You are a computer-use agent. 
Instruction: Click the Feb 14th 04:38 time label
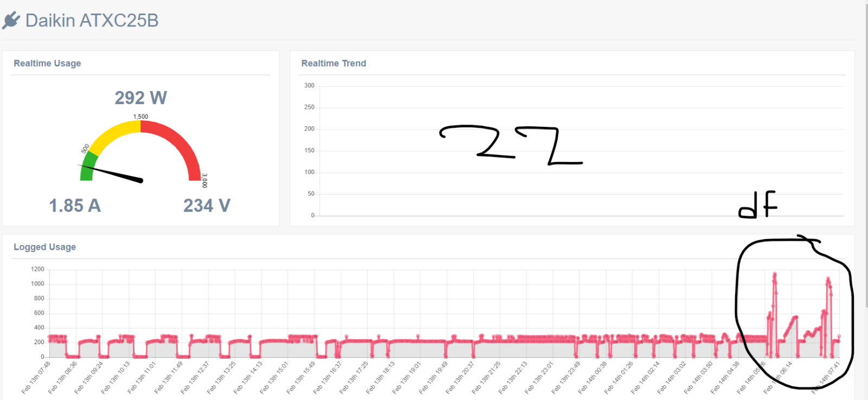point(725,378)
